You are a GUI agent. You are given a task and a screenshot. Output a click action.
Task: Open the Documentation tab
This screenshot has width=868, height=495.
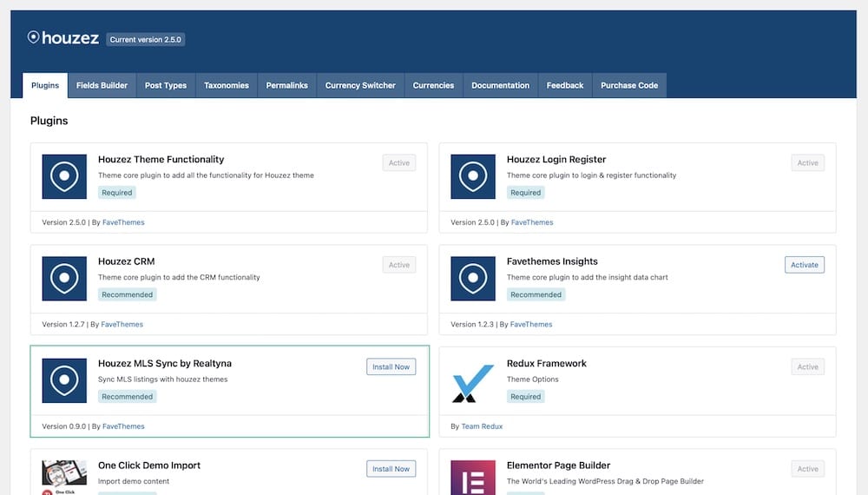[501, 85]
